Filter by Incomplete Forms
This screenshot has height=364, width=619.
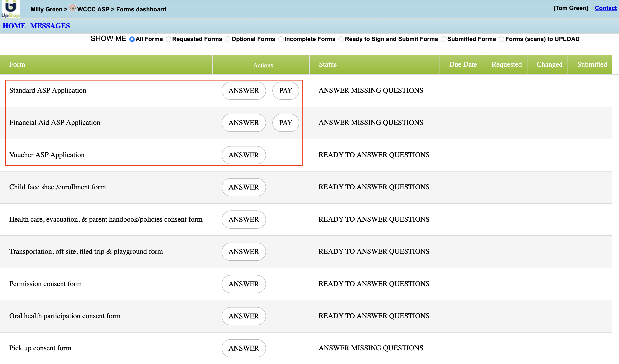pos(281,39)
